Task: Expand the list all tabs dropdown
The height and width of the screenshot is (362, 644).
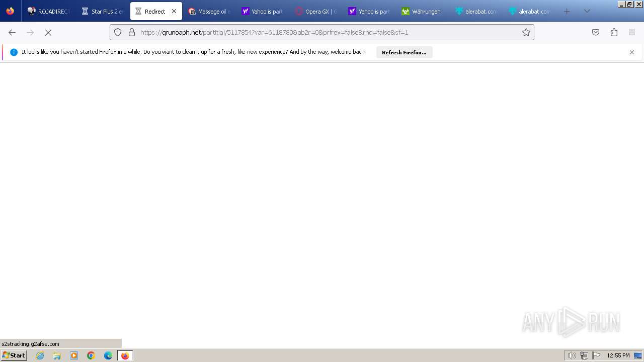Action: click(x=587, y=11)
